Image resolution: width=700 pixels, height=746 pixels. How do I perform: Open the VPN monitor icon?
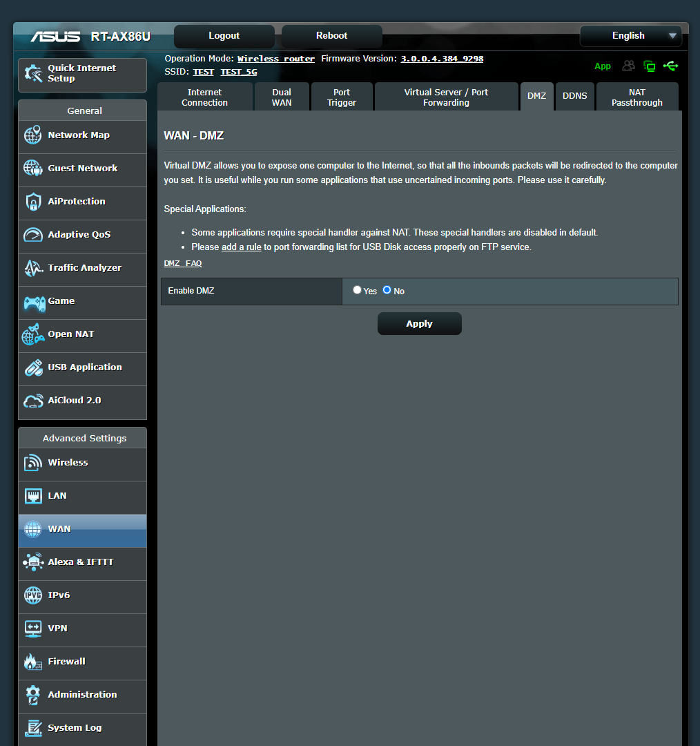pyautogui.click(x=33, y=629)
